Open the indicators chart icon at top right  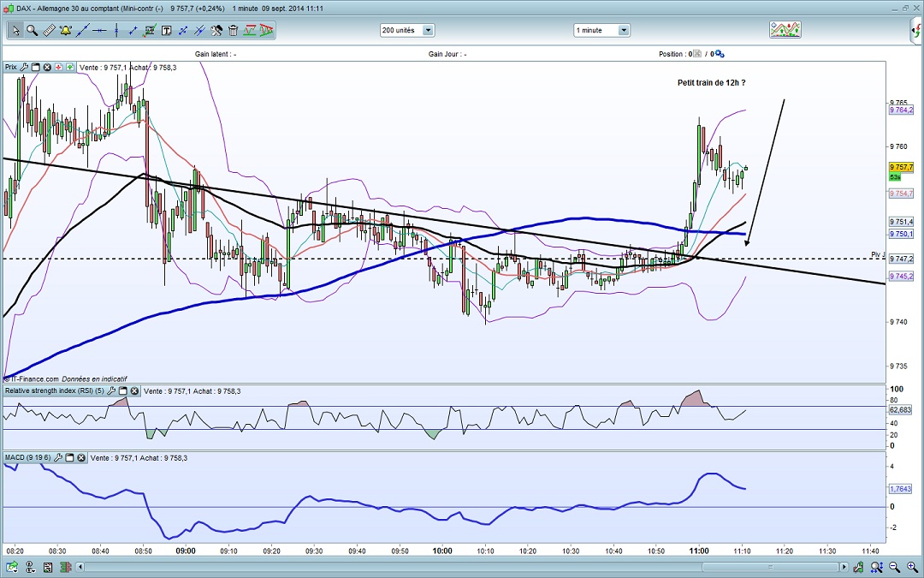pos(785,29)
